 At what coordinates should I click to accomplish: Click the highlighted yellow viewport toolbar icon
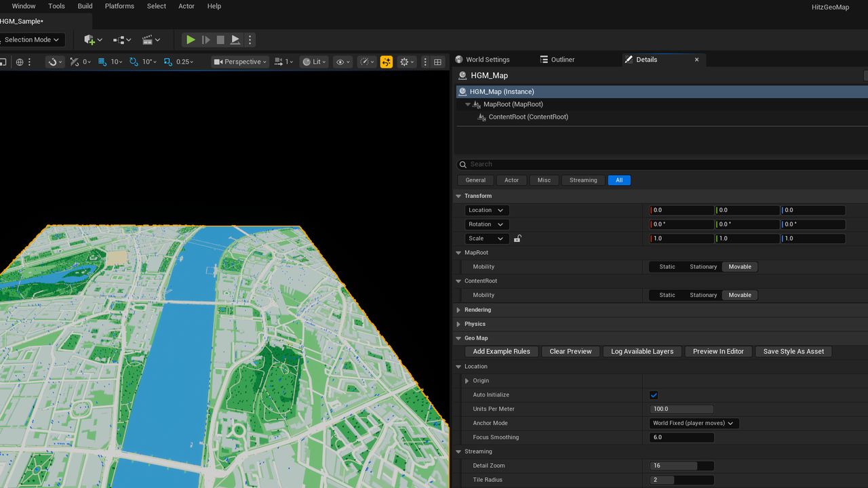pyautogui.click(x=387, y=62)
